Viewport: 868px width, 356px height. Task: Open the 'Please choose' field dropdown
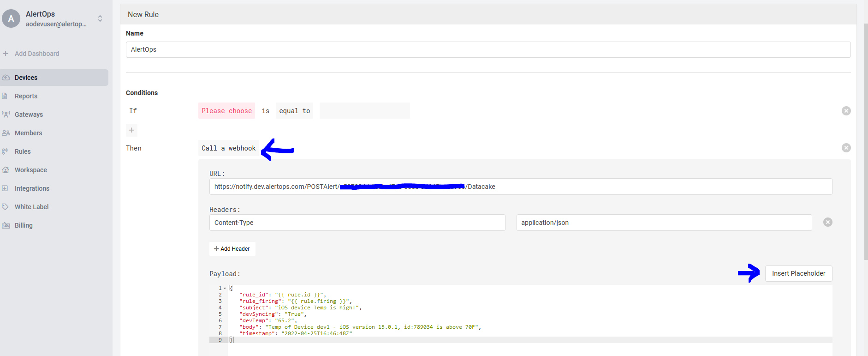(x=226, y=111)
